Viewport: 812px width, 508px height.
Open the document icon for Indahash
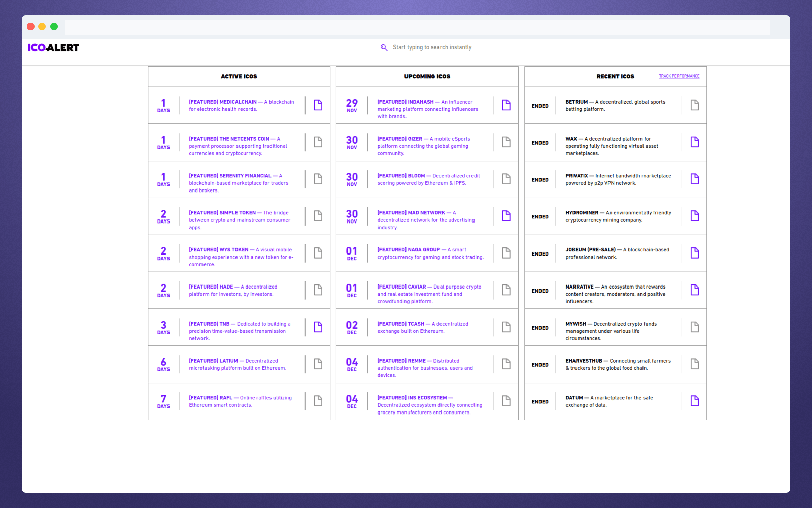[506, 105]
